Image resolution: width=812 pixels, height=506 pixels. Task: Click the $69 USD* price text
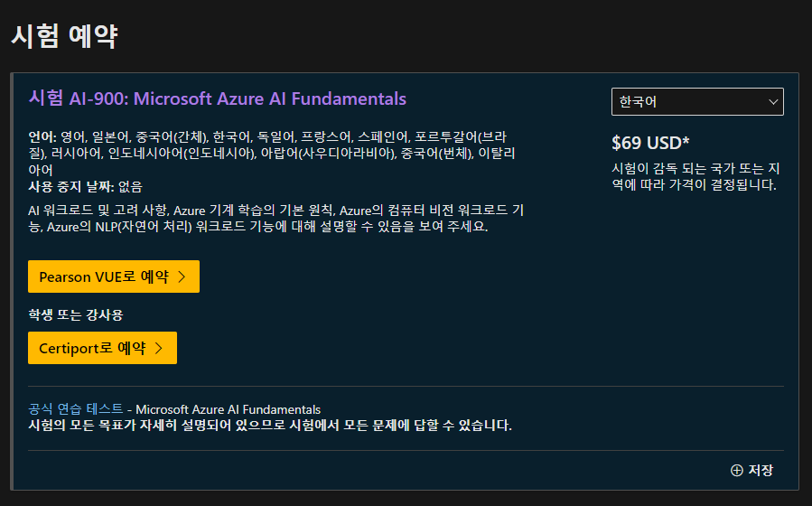(x=650, y=143)
